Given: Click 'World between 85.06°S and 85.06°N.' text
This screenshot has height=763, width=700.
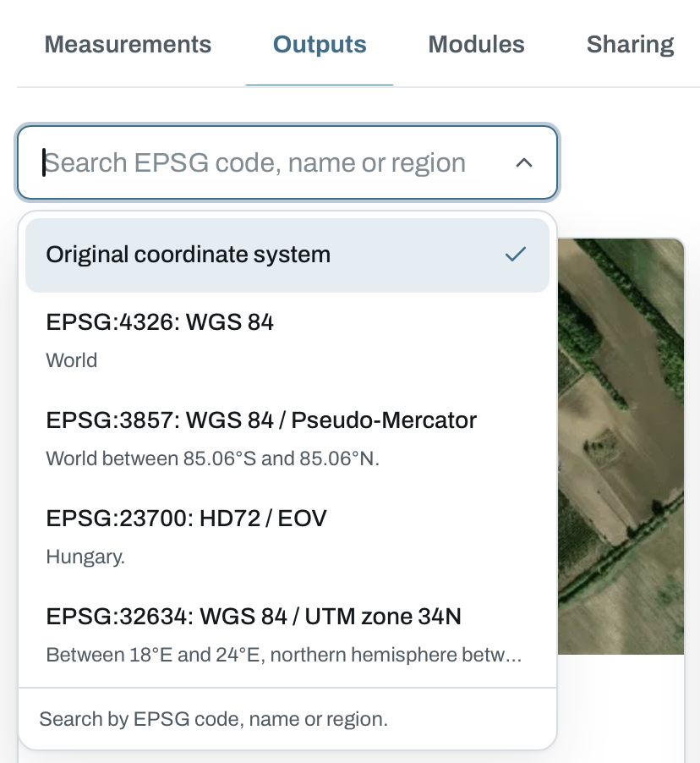Looking at the screenshot, I should 212,458.
